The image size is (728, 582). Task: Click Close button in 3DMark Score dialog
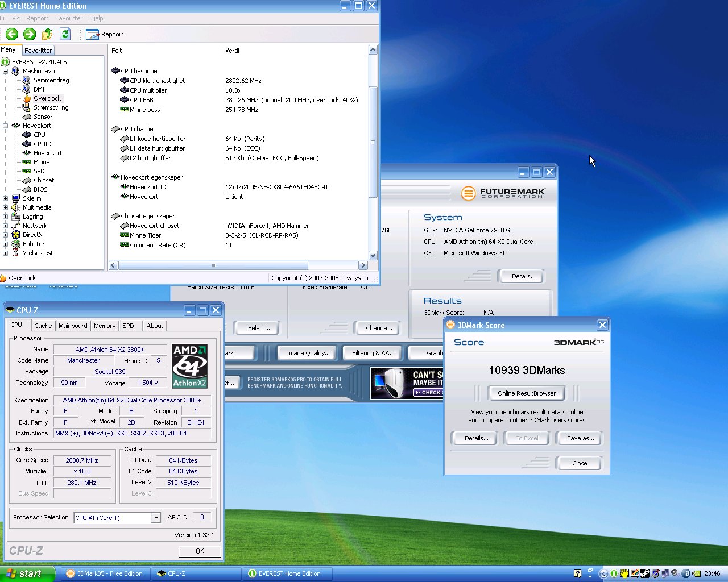580,463
